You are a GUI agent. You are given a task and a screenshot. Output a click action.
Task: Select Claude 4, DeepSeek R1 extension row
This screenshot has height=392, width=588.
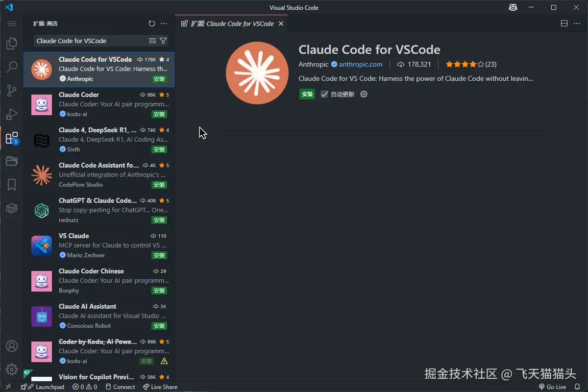pyautogui.click(x=99, y=140)
